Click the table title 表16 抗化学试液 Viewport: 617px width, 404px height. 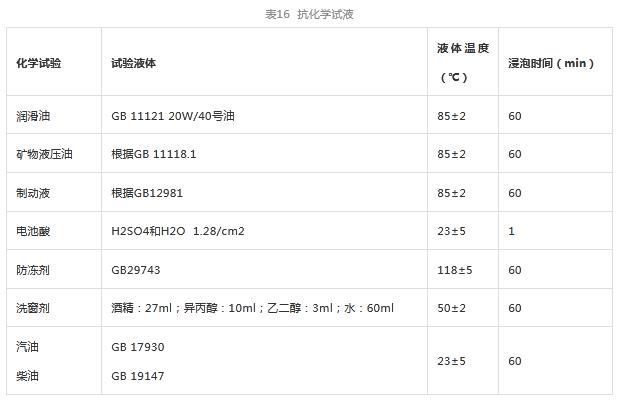(309, 14)
